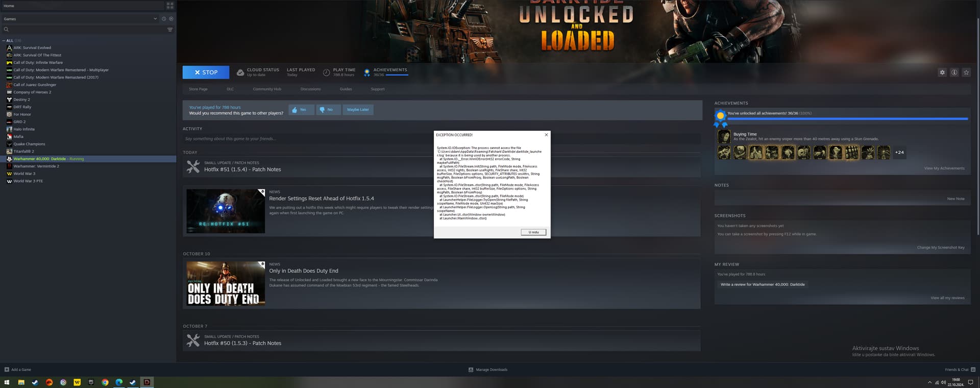
Task: Open the library advanced filter icon
Action: point(170,30)
